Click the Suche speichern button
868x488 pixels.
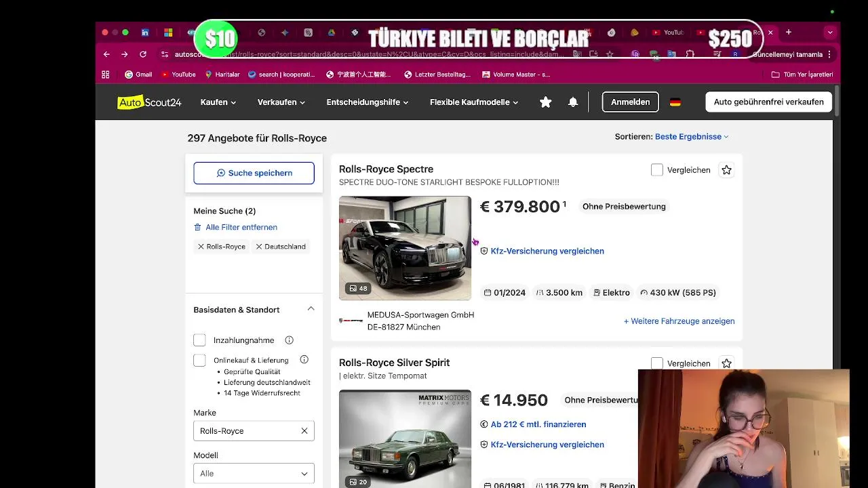click(x=254, y=173)
